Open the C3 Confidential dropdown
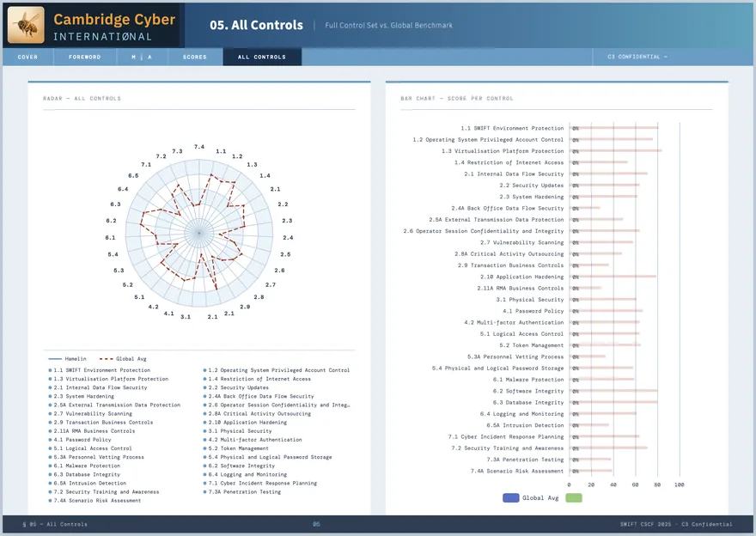Viewport: 756px width, 536px height. [637, 57]
